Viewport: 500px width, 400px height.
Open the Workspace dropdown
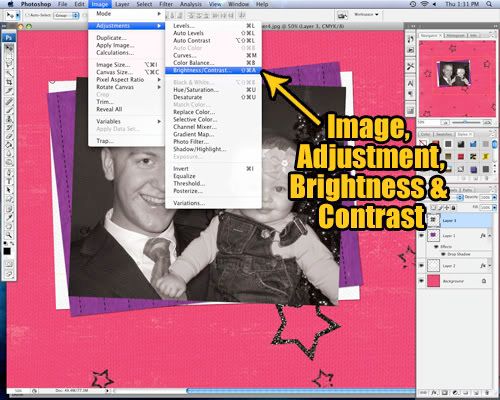coord(366,15)
